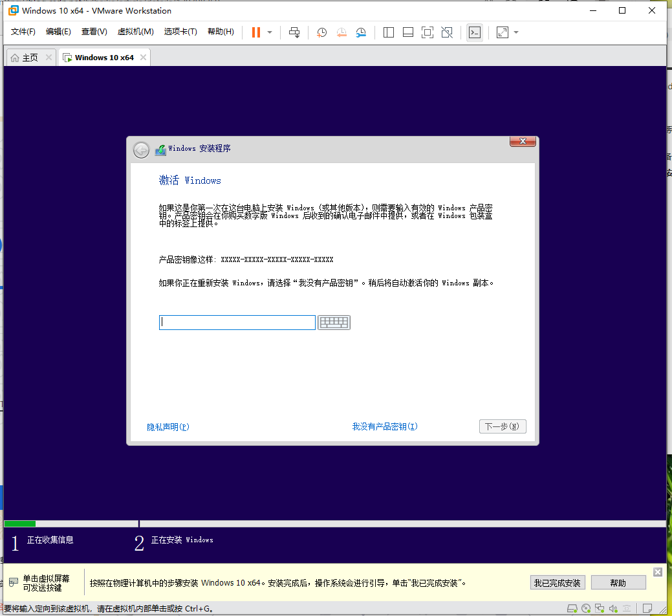Send Ctrl+Alt+Del to the virtual machine
Image resolution: width=672 pixels, height=616 pixels.
294,32
